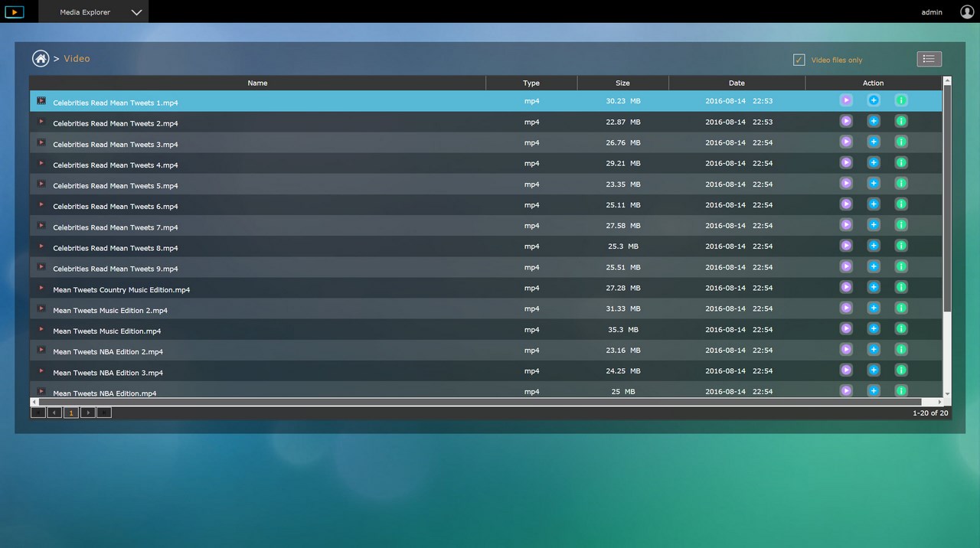This screenshot has width=980, height=548.
Task: Click the admin username label
Action: coord(932,12)
